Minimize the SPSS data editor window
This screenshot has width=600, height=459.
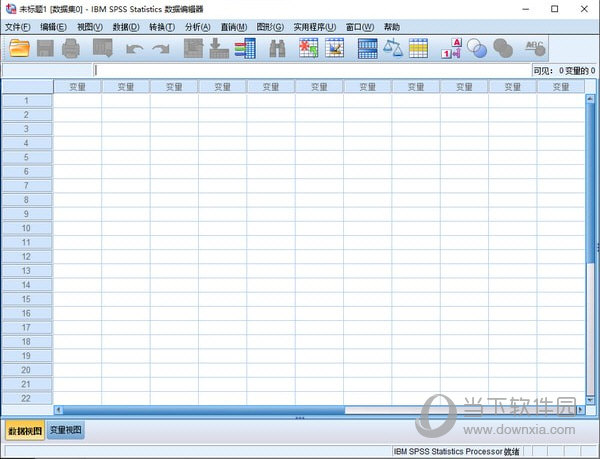[x=526, y=9]
